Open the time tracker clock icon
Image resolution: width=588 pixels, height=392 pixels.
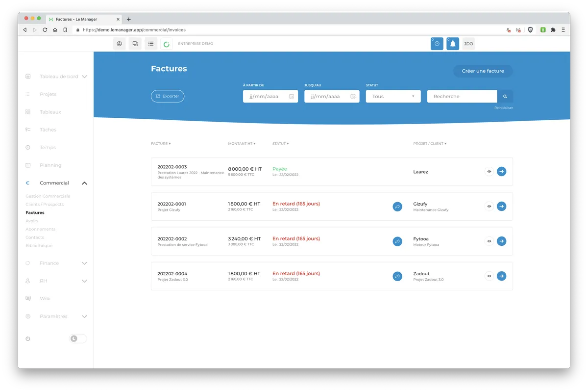point(437,44)
